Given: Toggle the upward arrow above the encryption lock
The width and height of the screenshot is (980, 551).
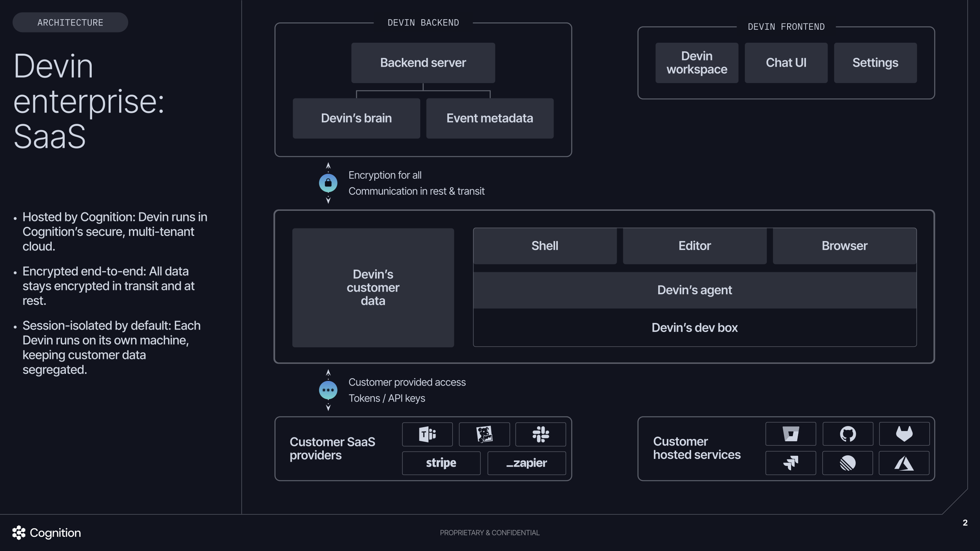Looking at the screenshot, I should [x=328, y=165].
